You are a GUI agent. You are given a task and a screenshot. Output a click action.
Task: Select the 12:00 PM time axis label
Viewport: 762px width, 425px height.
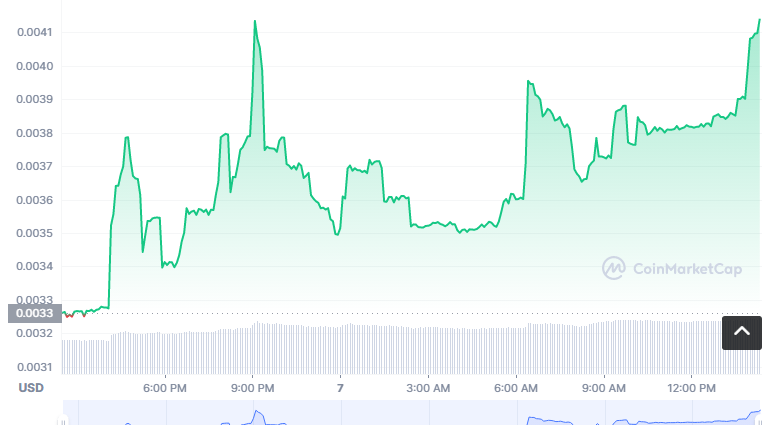coord(693,387)
